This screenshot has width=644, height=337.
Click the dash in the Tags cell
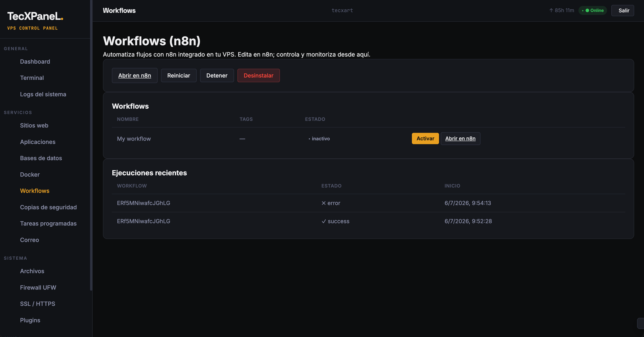coord(242,139)
